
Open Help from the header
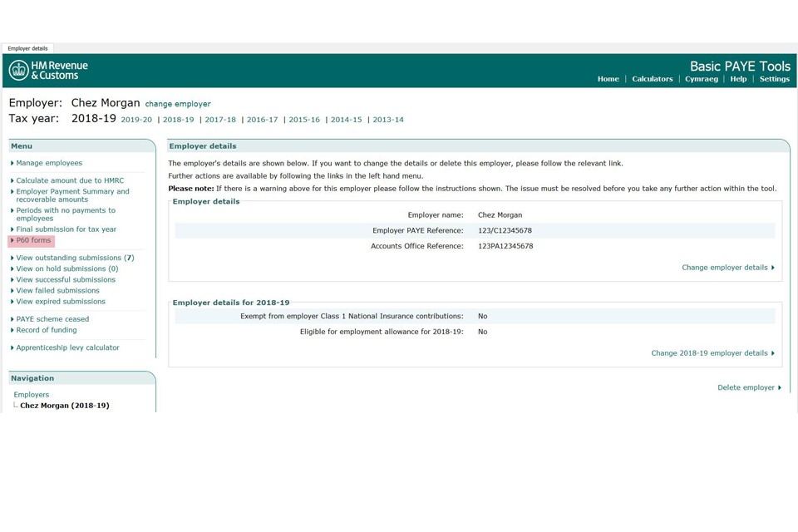point(738,79)
